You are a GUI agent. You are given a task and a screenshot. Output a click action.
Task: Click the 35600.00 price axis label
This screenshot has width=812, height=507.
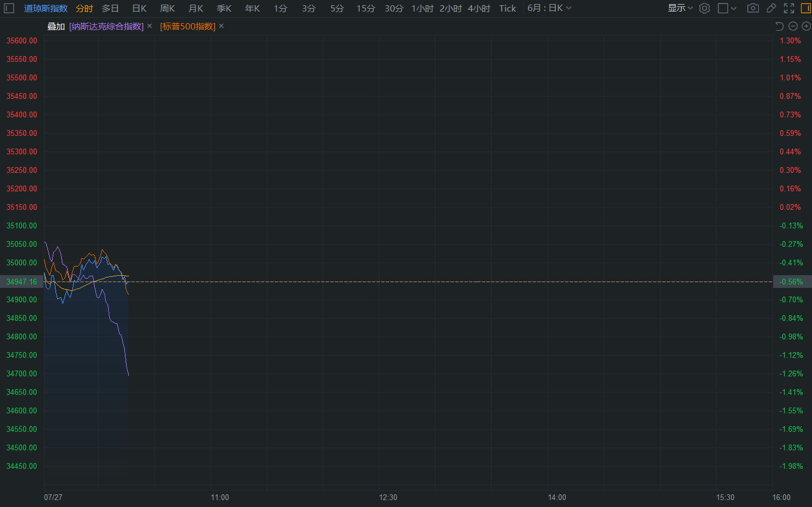(x=21, y=40)
